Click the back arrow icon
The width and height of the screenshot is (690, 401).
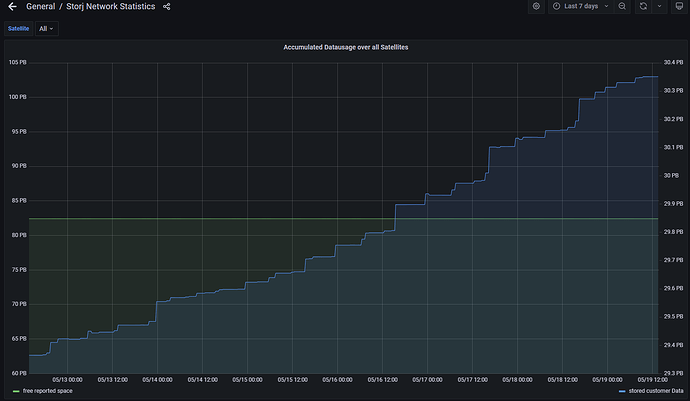(x=12, y=7)
